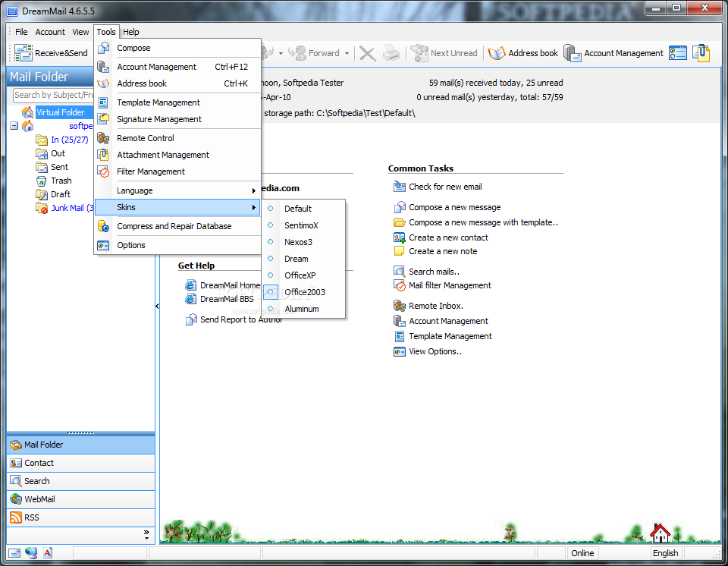Screen dimensions: 728x566
Task: Click the Next Unread toolbar button
Action: [x=444, y=53]
